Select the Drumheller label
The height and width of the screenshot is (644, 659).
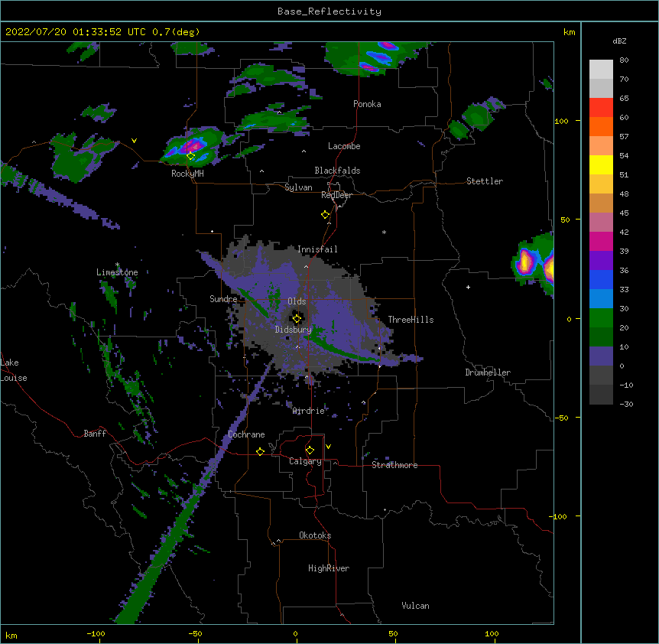[488, 372]
